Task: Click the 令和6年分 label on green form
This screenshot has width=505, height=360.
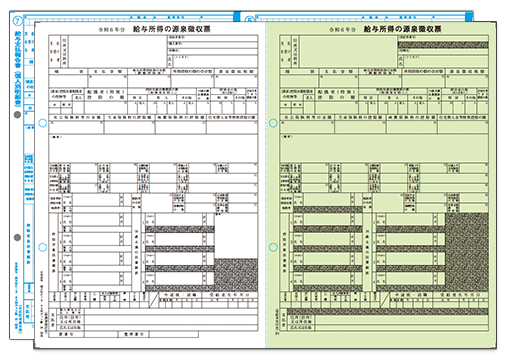Action: [x=342, y=30]
